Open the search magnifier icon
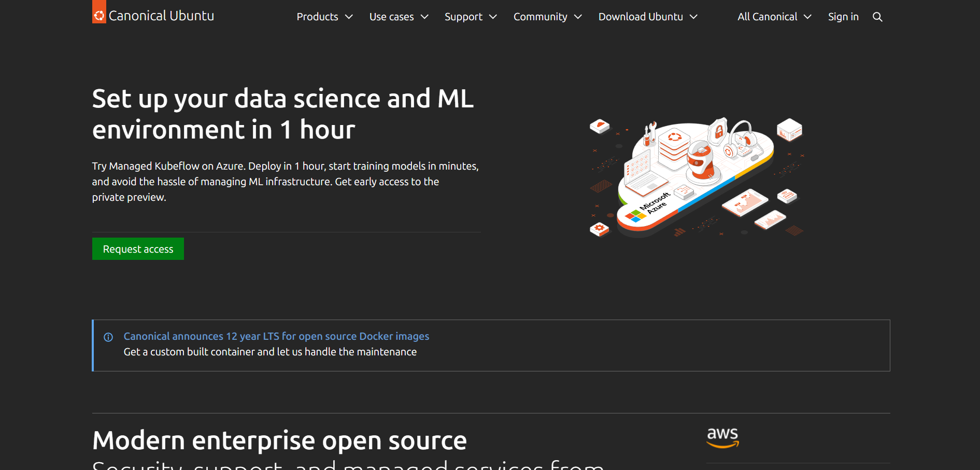The height and width of the screenshot is (470, 980). [x=877, y=17]
